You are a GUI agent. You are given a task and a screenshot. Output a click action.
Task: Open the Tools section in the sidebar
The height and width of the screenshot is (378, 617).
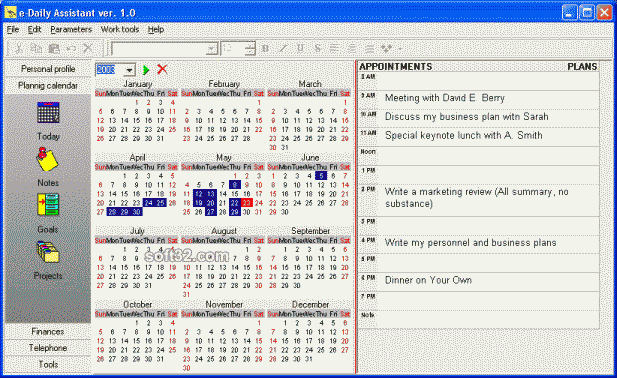tap(48, 365)
